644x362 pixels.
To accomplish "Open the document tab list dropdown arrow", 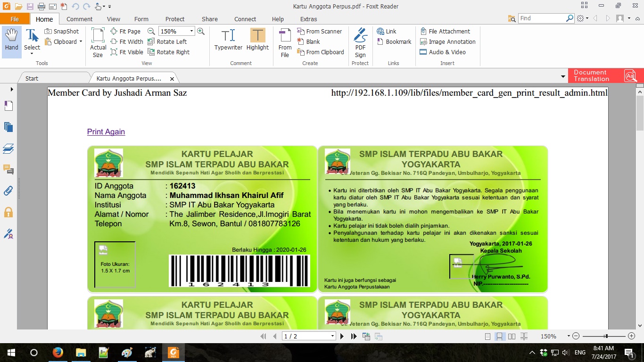I will click(563, 76).
